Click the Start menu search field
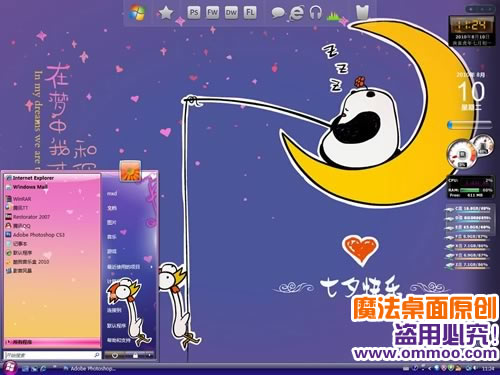 tap(52, 355)
